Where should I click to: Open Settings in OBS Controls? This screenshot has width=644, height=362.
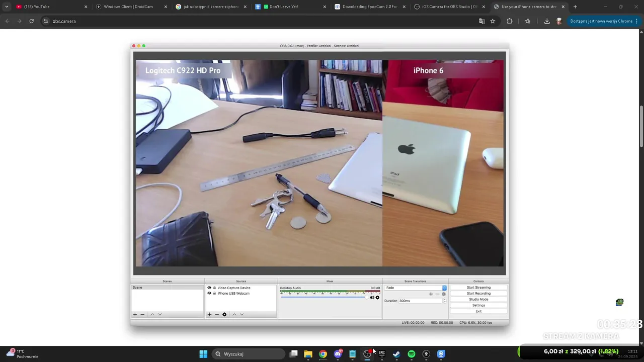point(478,305)
